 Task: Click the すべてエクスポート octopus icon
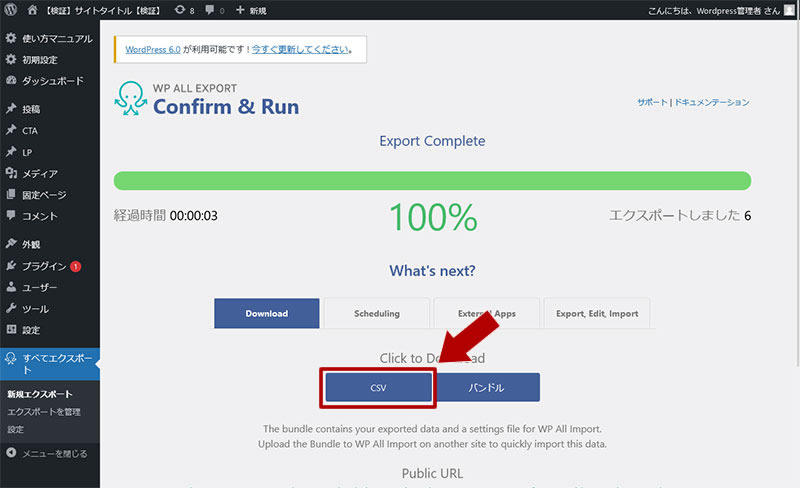coord(11,358)
